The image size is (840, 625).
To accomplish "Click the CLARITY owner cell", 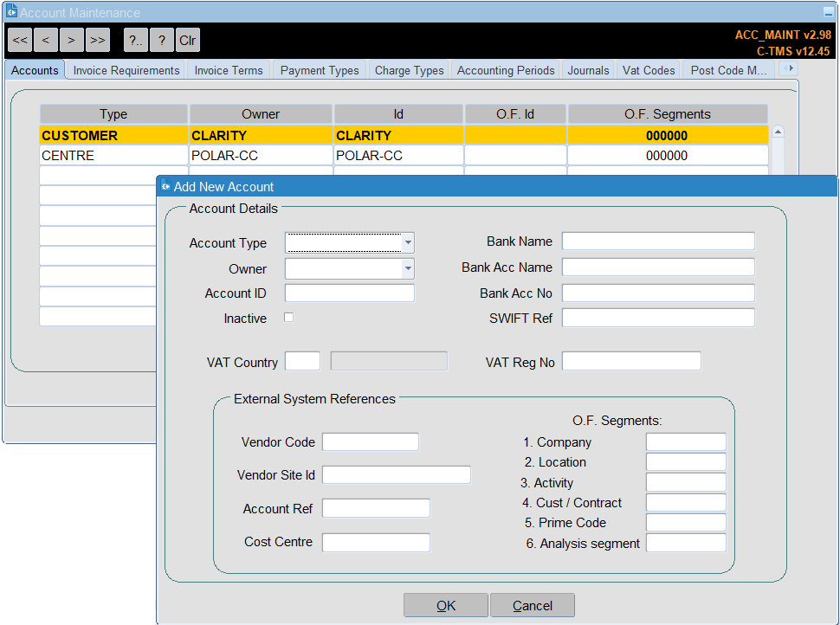I will pos(261,136).
